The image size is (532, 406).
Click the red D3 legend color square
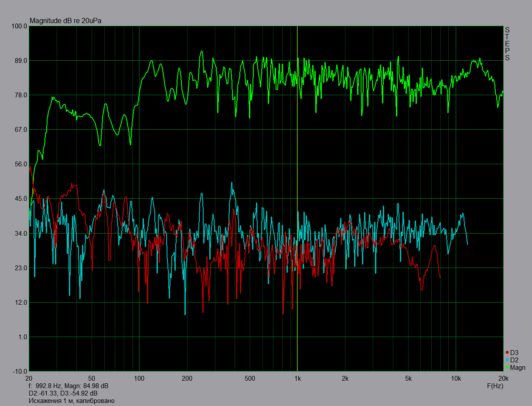[x=507, y=353]
